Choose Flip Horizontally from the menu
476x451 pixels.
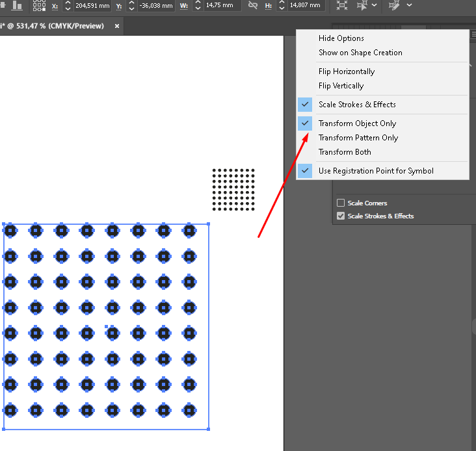(347, 71)
